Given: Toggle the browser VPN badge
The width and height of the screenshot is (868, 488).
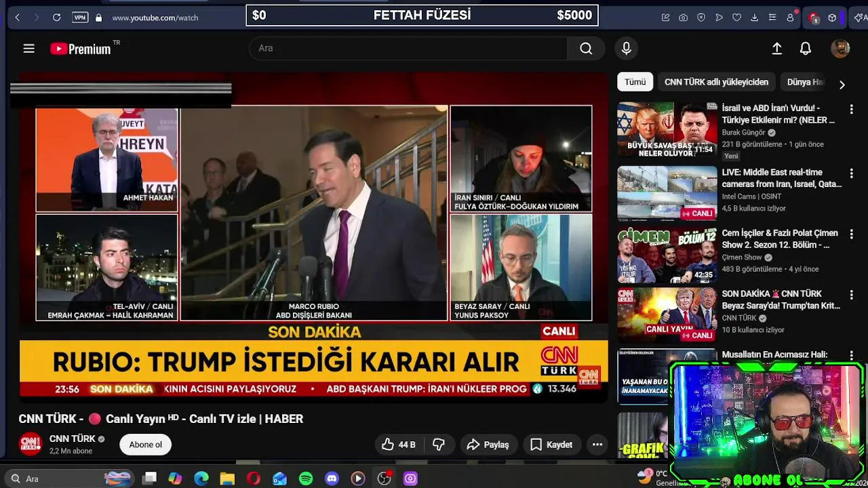Looking at the screenshot, I should (x=80, y=18).
